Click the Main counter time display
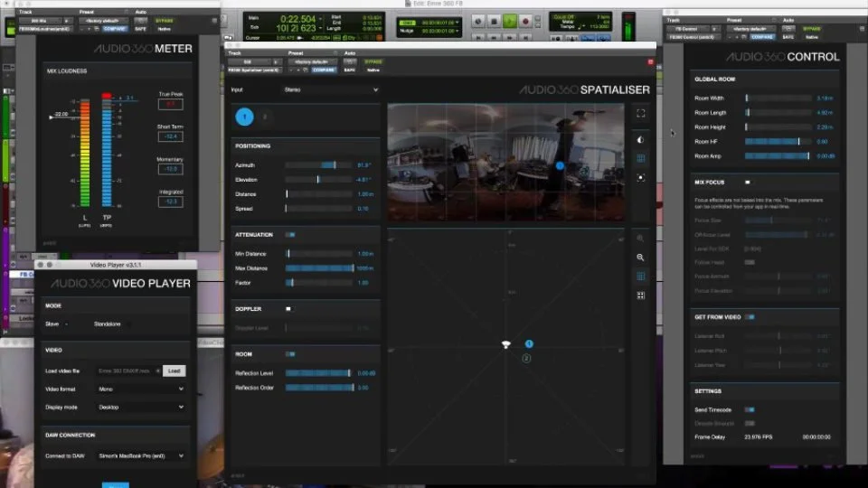This screenshot has height=488, width=868. (297, 19)
